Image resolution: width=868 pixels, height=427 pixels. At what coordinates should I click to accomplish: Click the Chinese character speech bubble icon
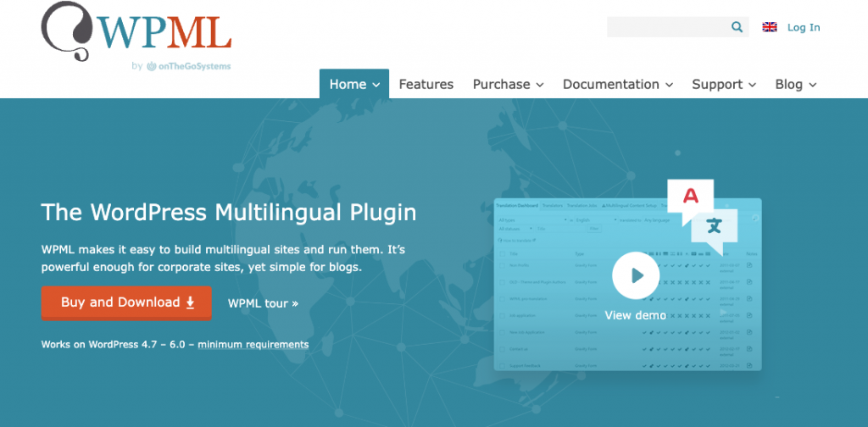(715, 230)
